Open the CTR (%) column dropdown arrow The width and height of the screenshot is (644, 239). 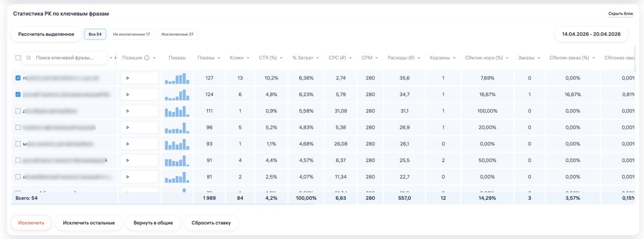point(280,58)
